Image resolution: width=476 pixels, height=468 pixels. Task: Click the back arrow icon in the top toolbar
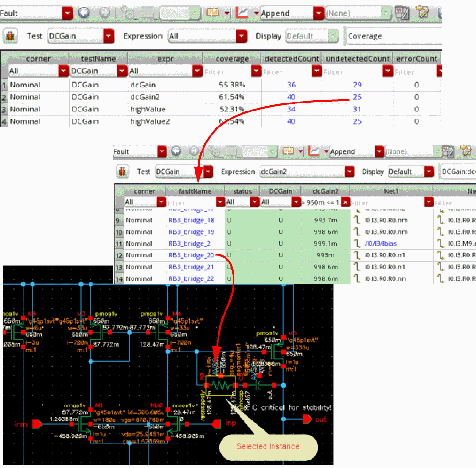click(84, 13)
